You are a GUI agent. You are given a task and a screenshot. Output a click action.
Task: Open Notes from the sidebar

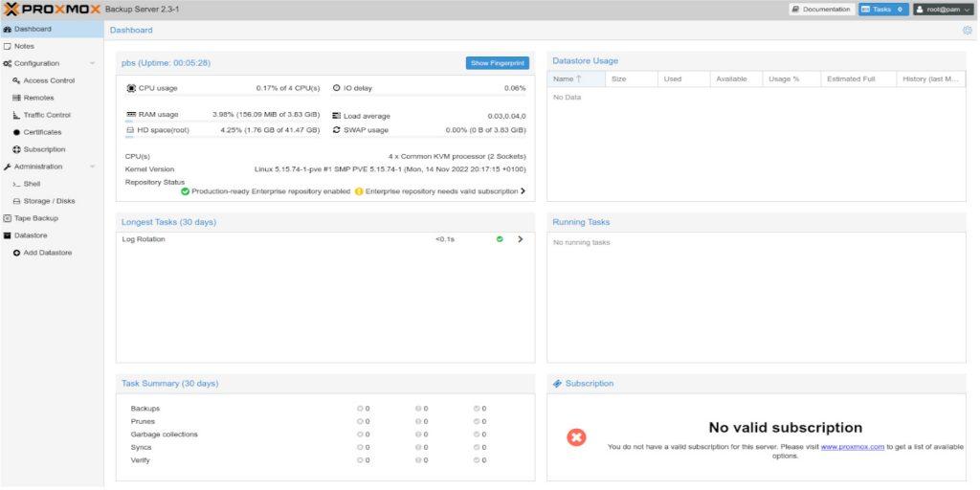coord(24,46)
